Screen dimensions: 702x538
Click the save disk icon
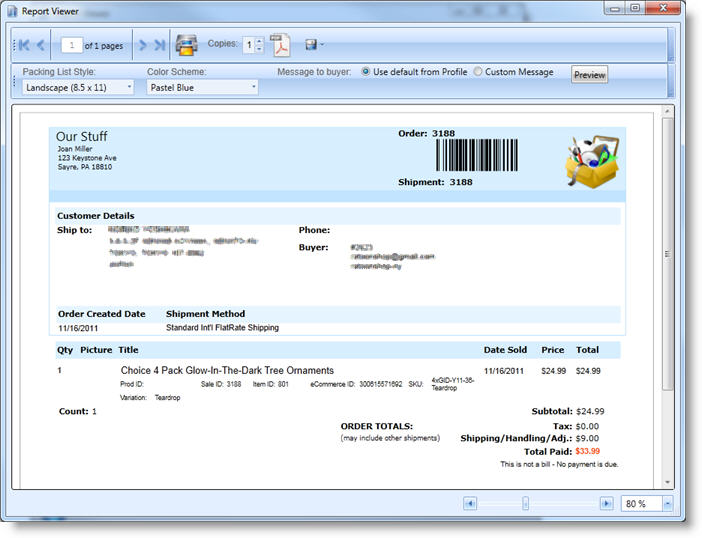coord(311,45)
